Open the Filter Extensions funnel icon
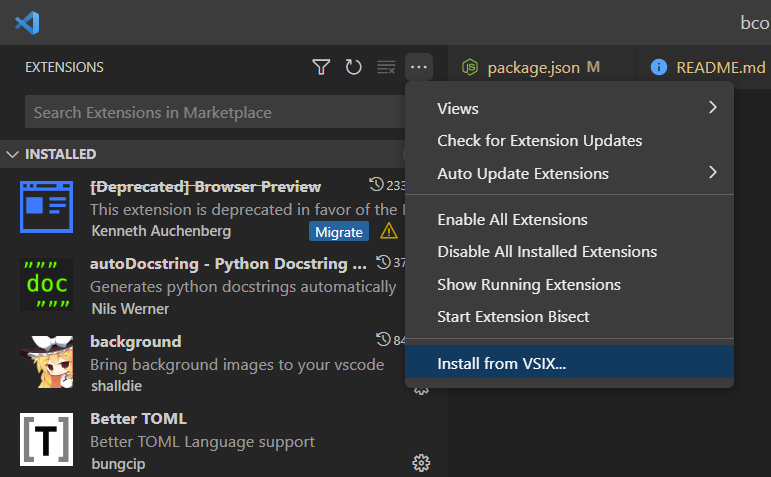 pos(321,67)
